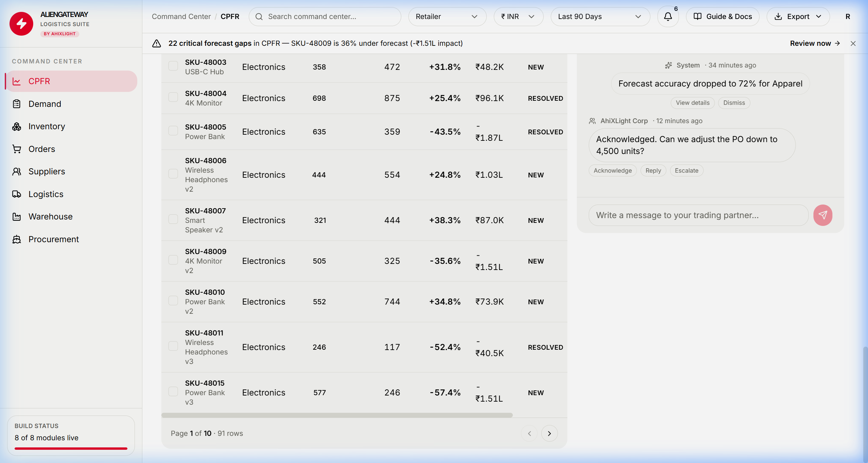This screenshot has height=463, width=868.
Task: Open the Inventory module
Action: (72, 127)
